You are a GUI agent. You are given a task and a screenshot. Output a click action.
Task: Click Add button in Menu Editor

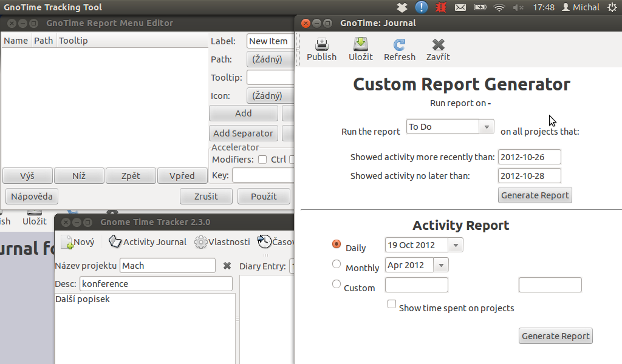coord(243,113)
